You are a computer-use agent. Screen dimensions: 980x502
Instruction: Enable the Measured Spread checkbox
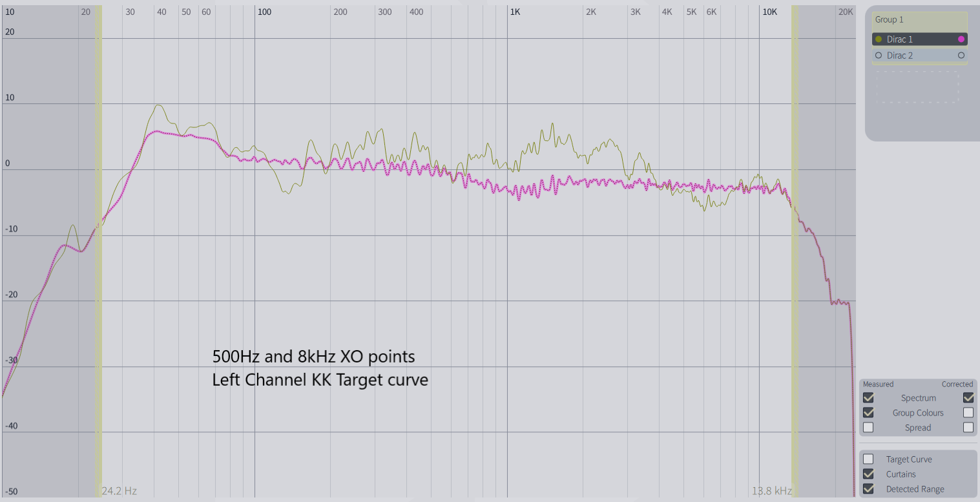click(868, 428)
